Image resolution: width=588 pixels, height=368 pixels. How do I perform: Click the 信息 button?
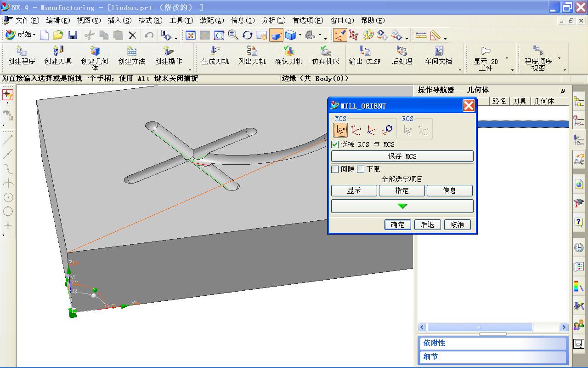[450, 191]
